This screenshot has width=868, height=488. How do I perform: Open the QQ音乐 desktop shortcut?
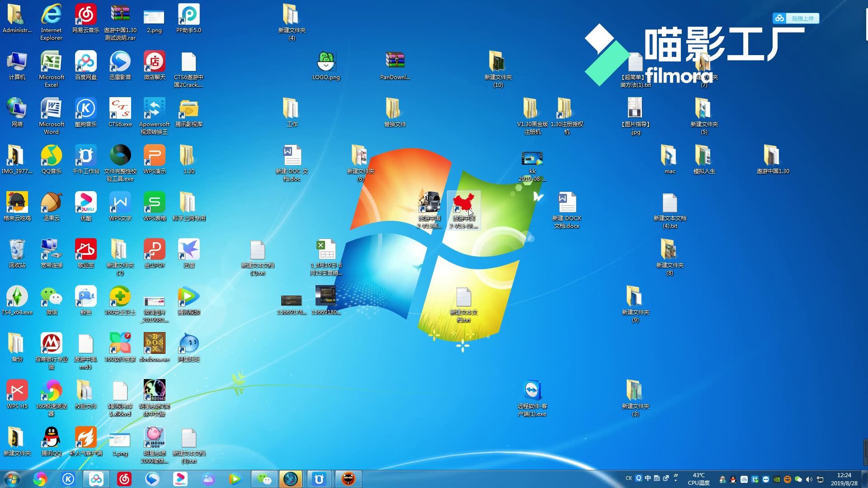(x=51, y=160)
